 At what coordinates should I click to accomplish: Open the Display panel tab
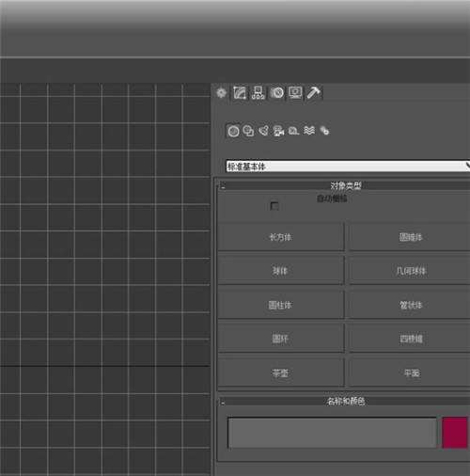[x=295, y=93]
